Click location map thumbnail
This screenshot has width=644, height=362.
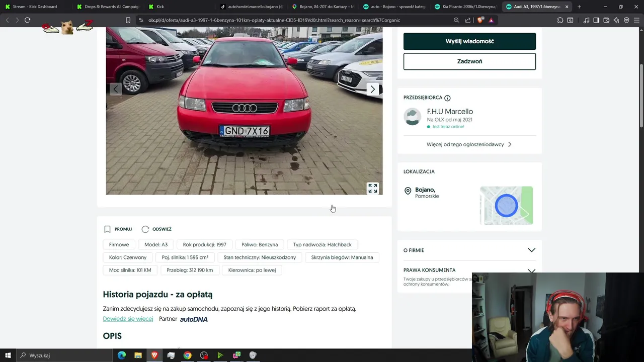click(x=506, y=206)
